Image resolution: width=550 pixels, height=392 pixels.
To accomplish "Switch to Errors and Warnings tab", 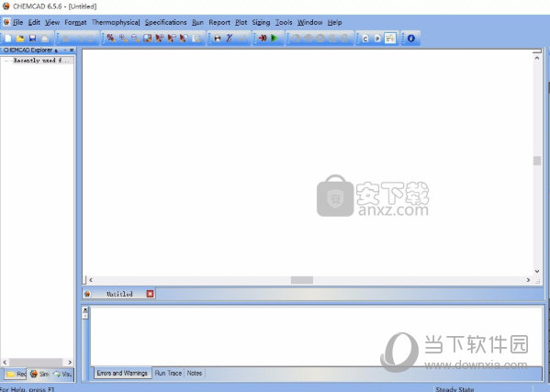I will pos(122,373).
